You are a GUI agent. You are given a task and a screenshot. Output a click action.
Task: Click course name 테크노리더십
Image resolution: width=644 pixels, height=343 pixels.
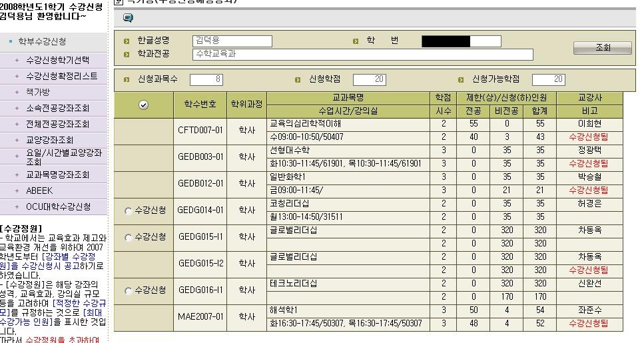293,284
